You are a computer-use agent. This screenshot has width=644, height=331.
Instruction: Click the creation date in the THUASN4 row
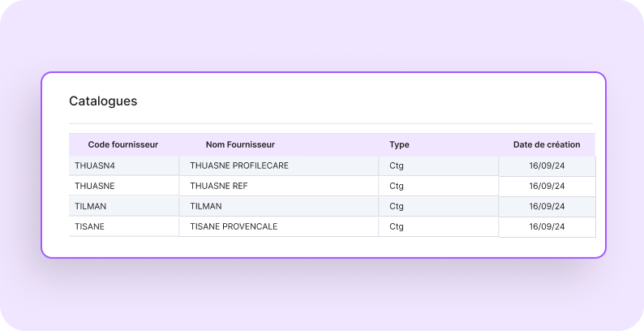(547, 165)
